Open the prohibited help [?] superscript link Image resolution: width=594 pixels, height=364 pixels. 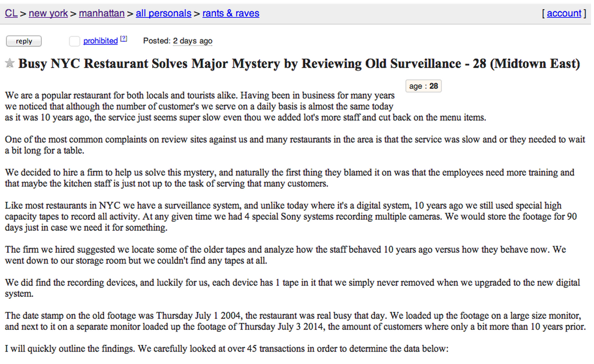tap(124, 39)
